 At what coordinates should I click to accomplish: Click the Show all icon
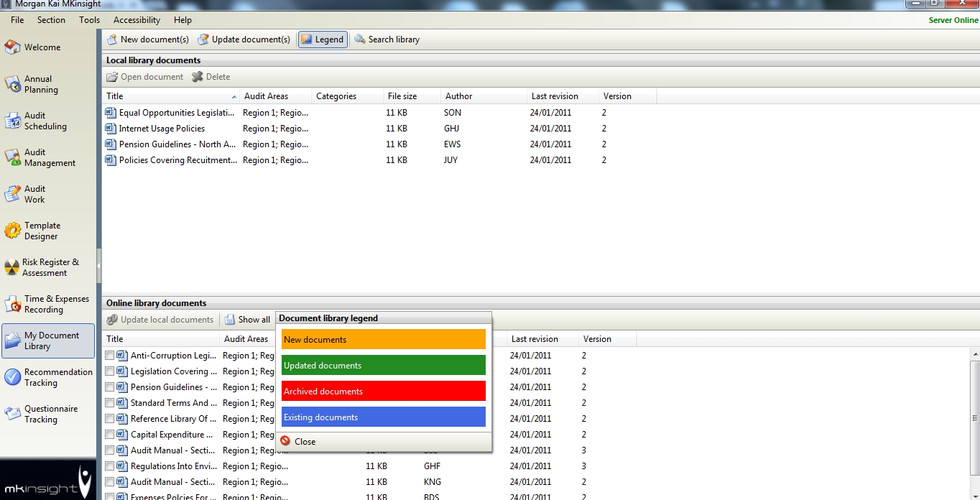tap(229, 319)
